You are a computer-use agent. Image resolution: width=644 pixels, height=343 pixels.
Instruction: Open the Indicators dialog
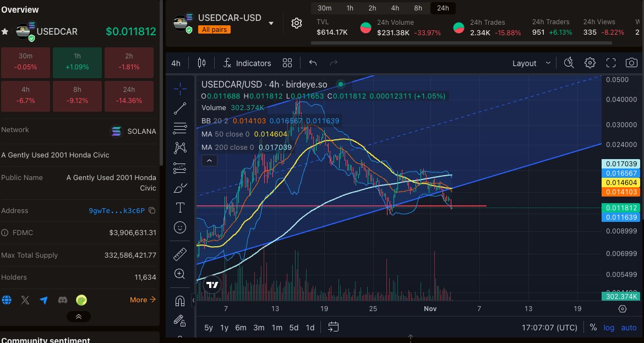point(247,63)
